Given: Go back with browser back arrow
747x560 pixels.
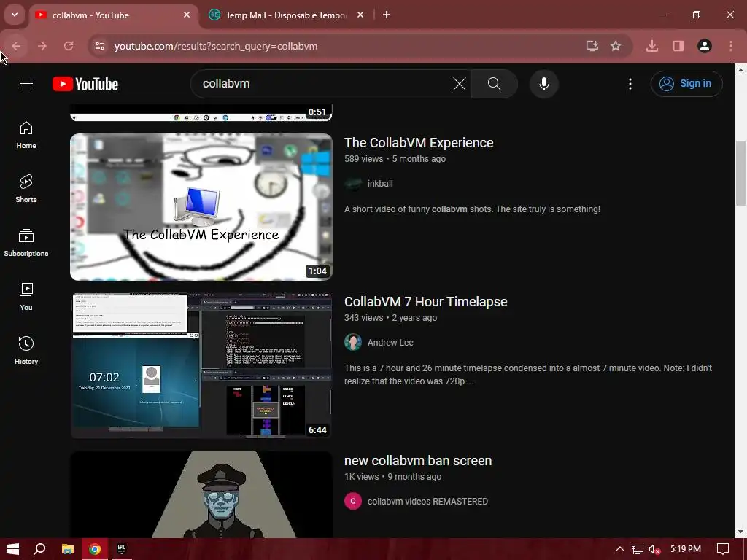Looking at the screenshot, I should 16,46.
